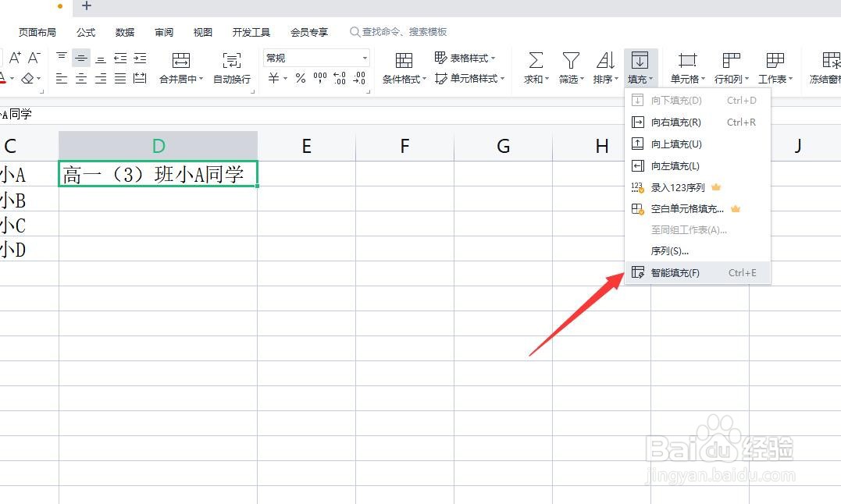
Task: Open alignment settings dialog launcher
Action: point(253,92)
